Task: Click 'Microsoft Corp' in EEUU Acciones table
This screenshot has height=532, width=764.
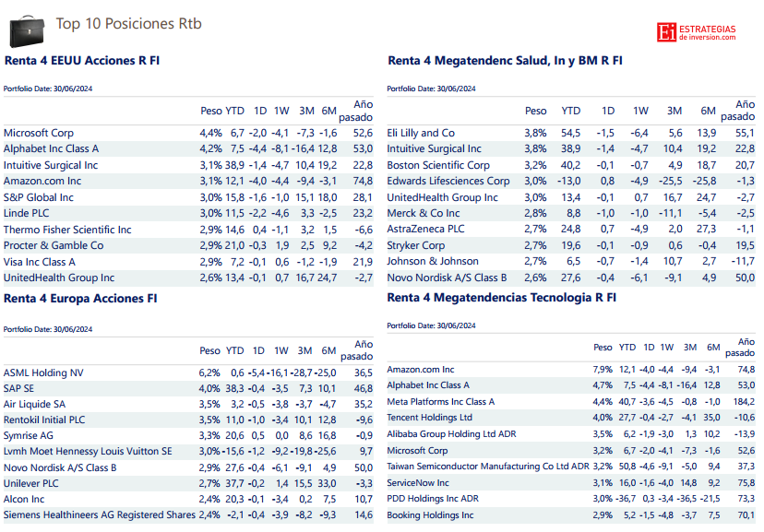Action: [x=39, y=133]
